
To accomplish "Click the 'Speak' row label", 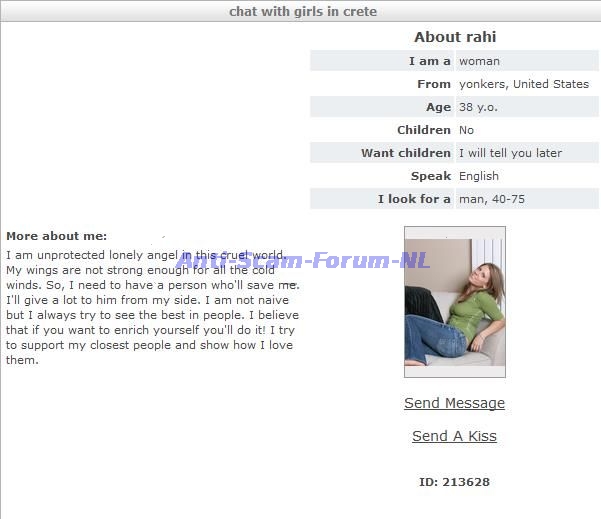I will click(431, 176).
